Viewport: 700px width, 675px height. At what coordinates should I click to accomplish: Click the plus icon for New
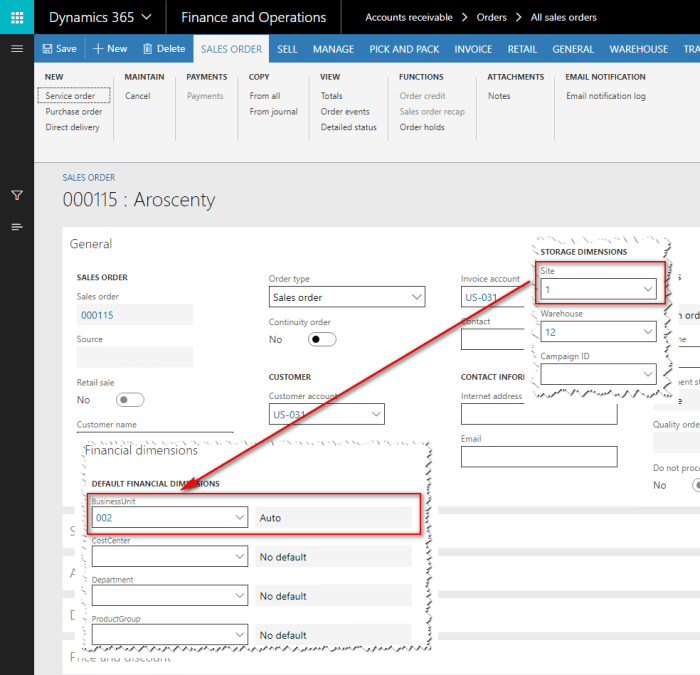point(98,49)
